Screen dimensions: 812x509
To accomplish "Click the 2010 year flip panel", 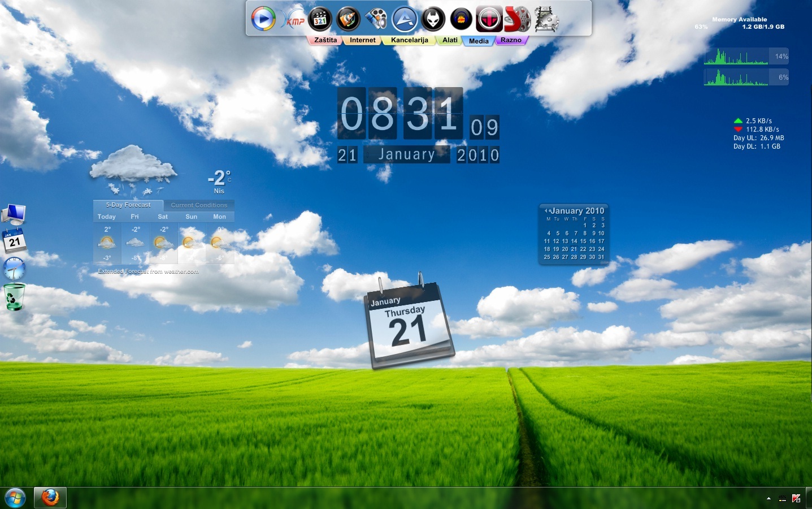I will (478, 155).
